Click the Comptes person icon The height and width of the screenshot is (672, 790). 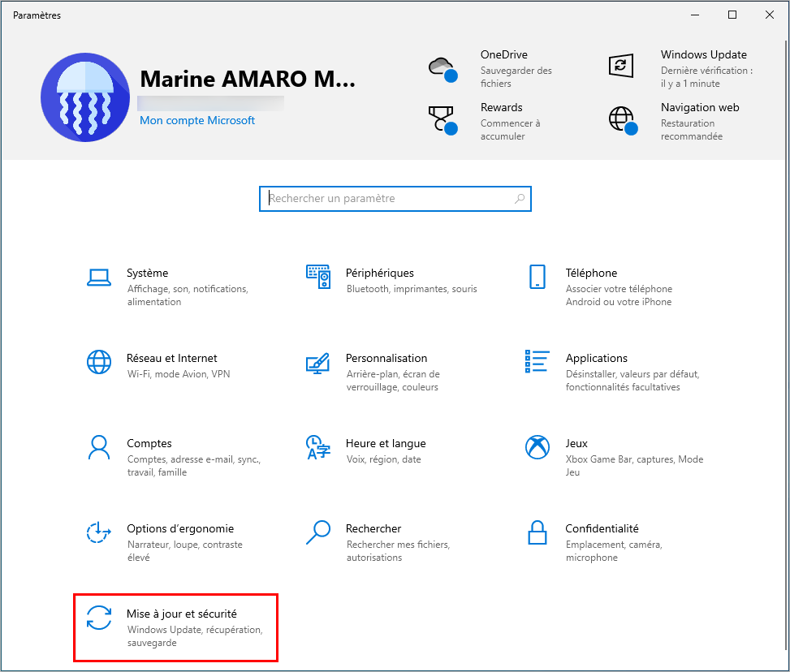click(x=99, y=447)
